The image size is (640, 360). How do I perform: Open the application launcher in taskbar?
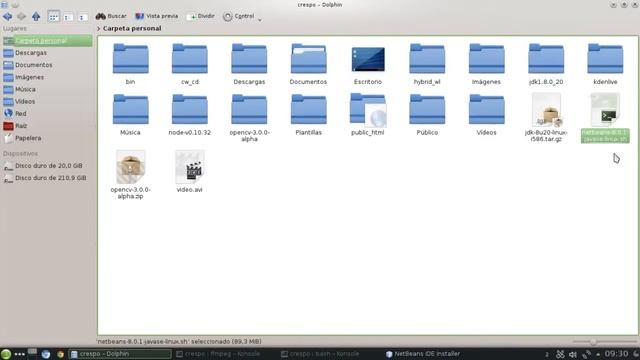(6, 354)
